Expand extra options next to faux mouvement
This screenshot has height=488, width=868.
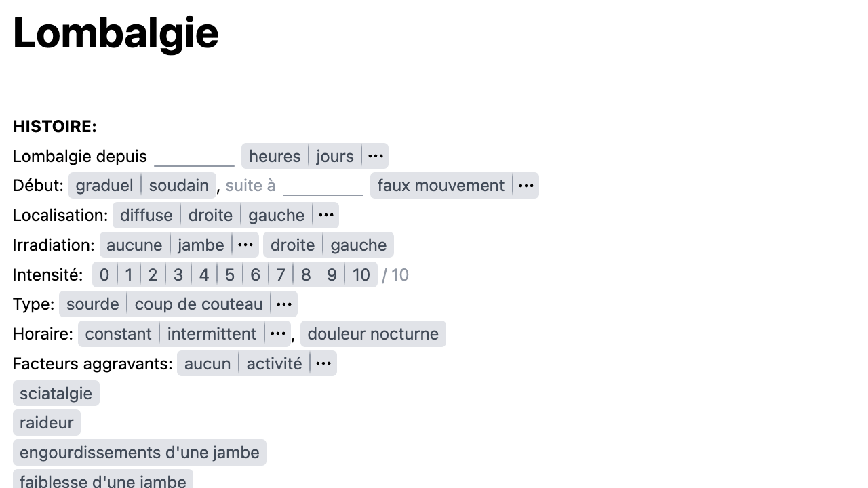coord(526,185)
